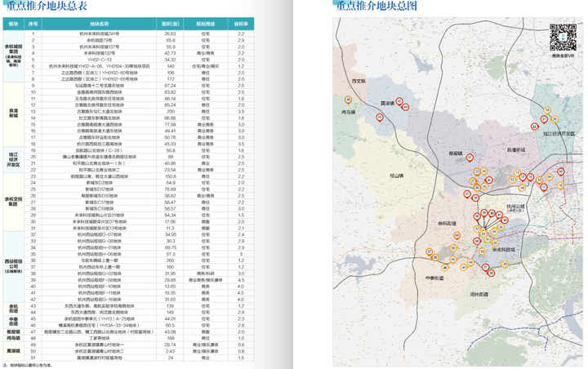Image resolution: width=588 pixels, height=369 pixels.
Task: Select orange map marker number 29
Action: [x=505, y=265]
